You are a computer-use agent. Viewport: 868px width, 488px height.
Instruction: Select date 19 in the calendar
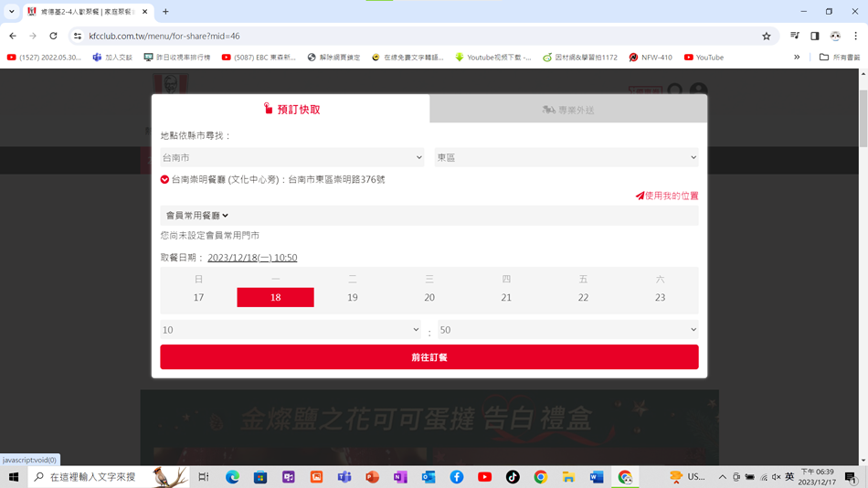352,297
